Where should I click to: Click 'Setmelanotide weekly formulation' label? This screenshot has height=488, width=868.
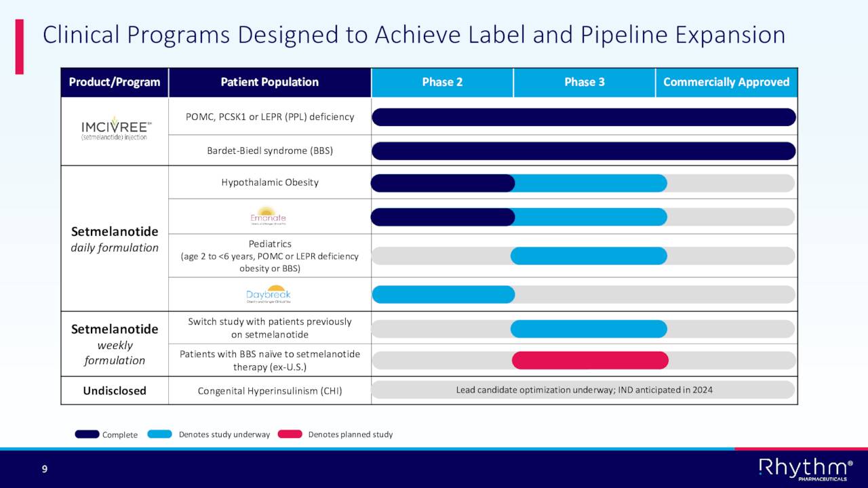tap(115, 344)
